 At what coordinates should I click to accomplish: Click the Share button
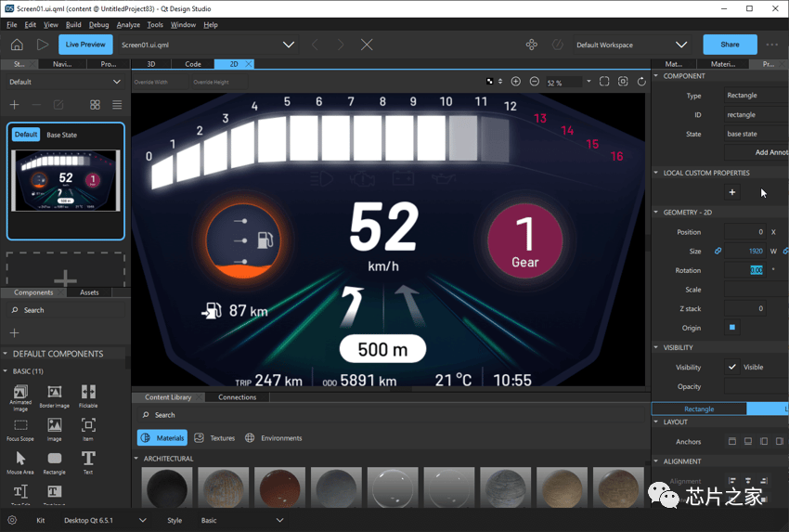pyautogui.click(x=730, y=45)
